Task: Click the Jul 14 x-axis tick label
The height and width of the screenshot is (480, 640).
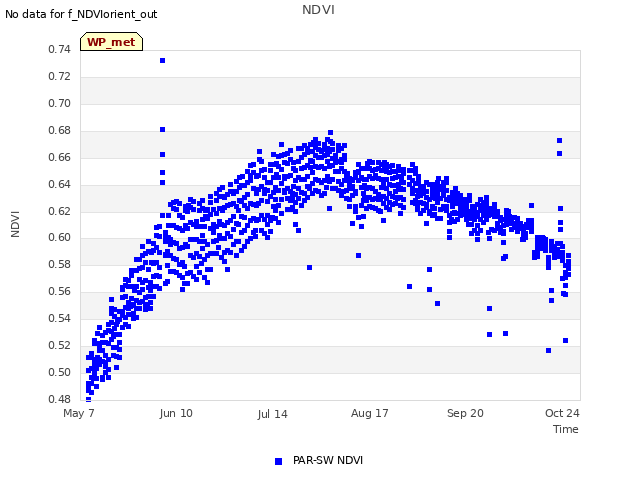Action: pyautogui.click(x=272, y=414)
